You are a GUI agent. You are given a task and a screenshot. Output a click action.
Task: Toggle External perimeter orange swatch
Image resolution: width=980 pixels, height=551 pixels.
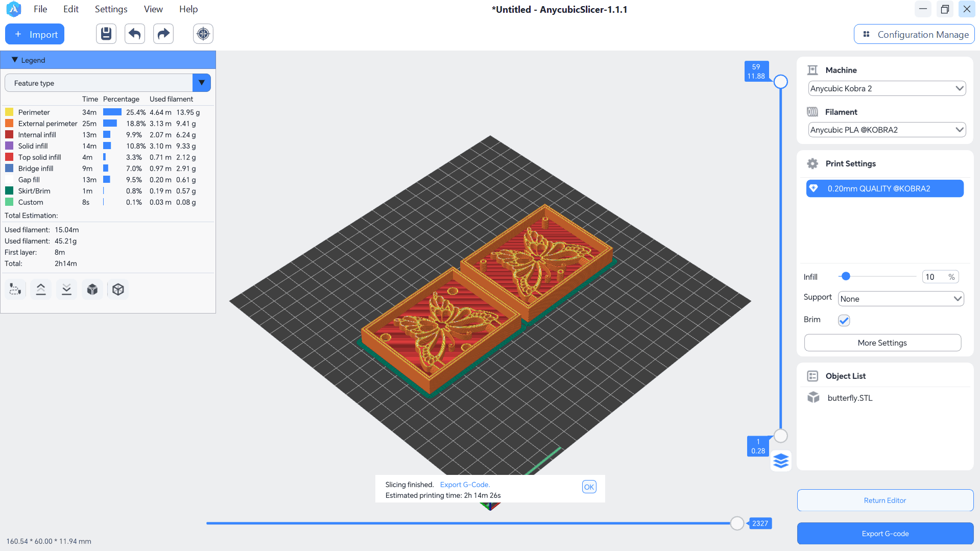click(9, 124)
